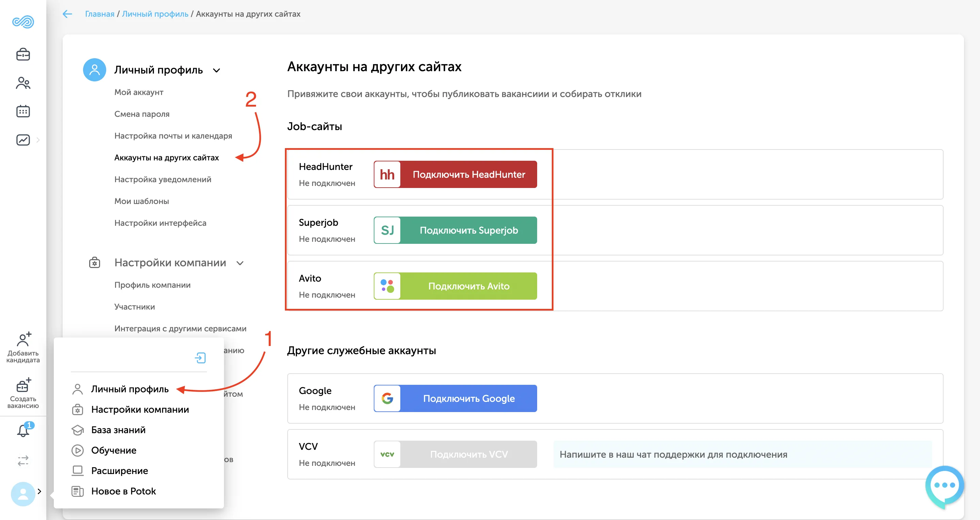Open Настройка уведомлений page
This screenshot has width=980, height=520.
pyautogui.click(x=163, y=179)
